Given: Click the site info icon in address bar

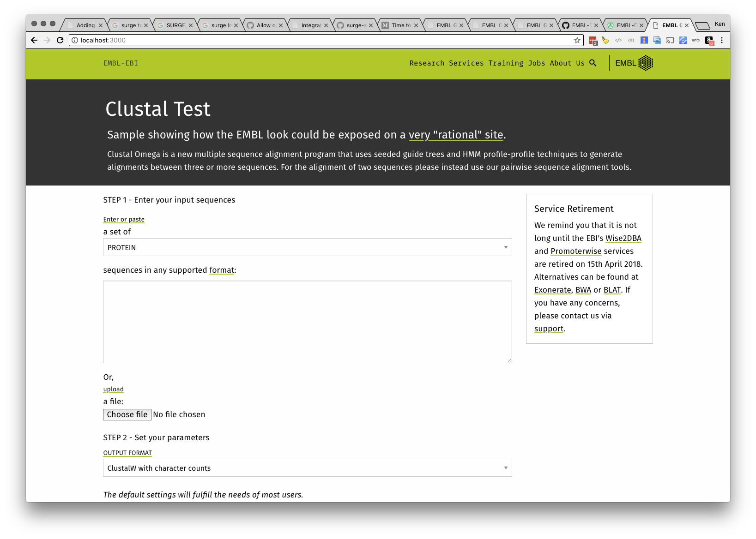Looking at the screenshot, I should 75,40.
